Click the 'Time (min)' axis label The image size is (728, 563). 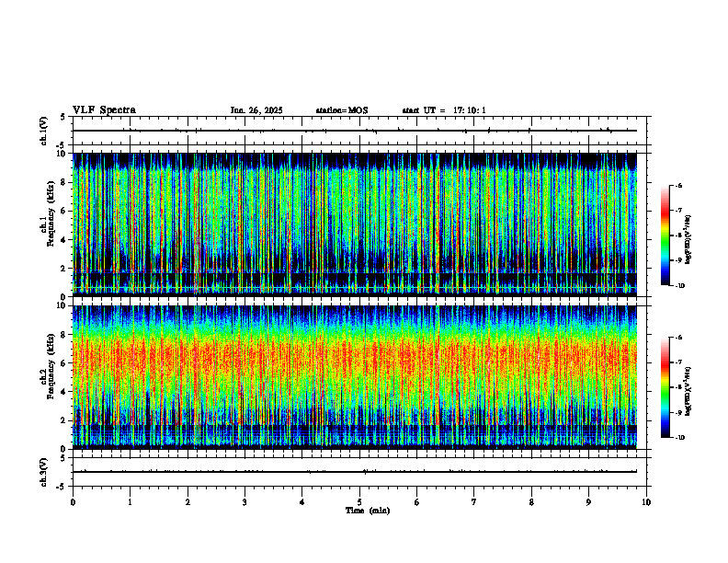coord(368,511)
